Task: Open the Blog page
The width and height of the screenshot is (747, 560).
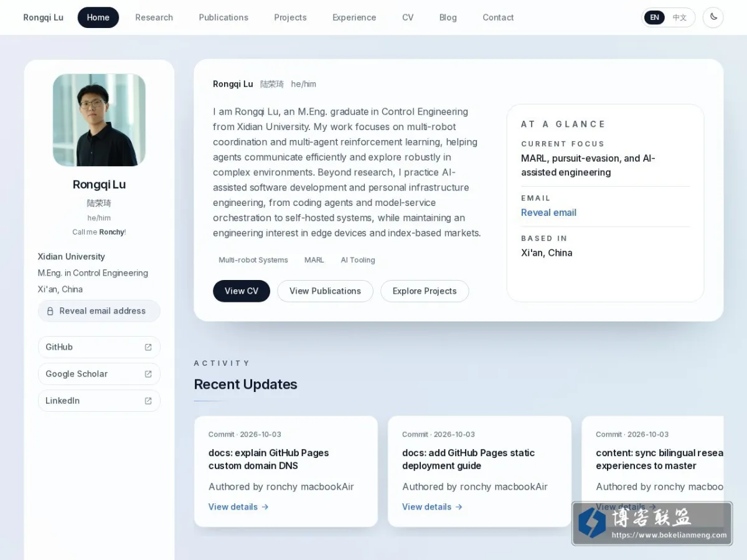Action: pos(448,17)
